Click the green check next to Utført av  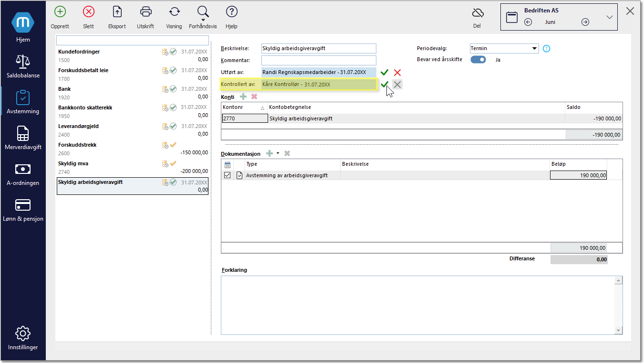tap(384, 73)
